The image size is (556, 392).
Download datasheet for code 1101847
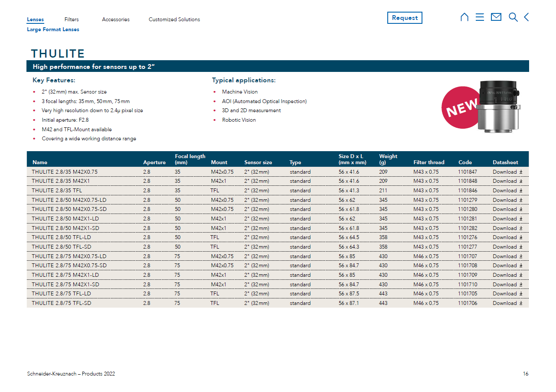click(507, 172)
